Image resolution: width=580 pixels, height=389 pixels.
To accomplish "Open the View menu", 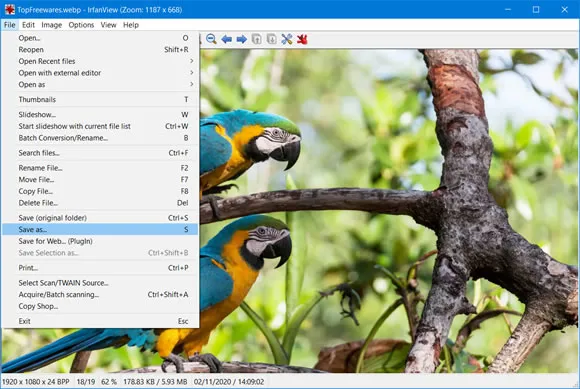I will click(108, 25).
